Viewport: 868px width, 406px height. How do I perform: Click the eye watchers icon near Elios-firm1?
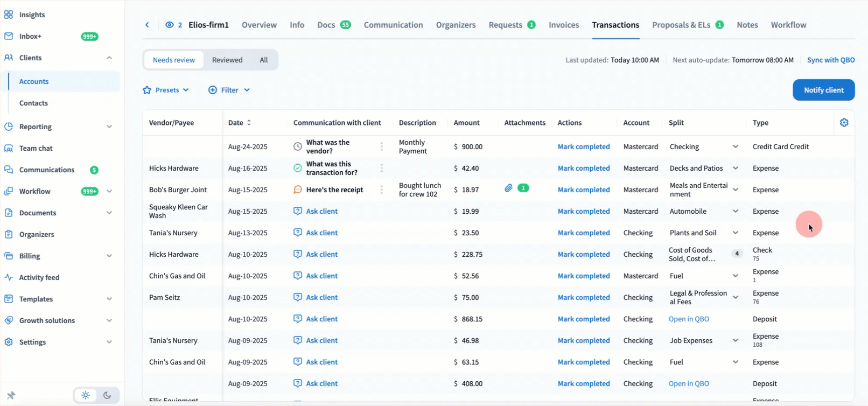tap(170, 25)
